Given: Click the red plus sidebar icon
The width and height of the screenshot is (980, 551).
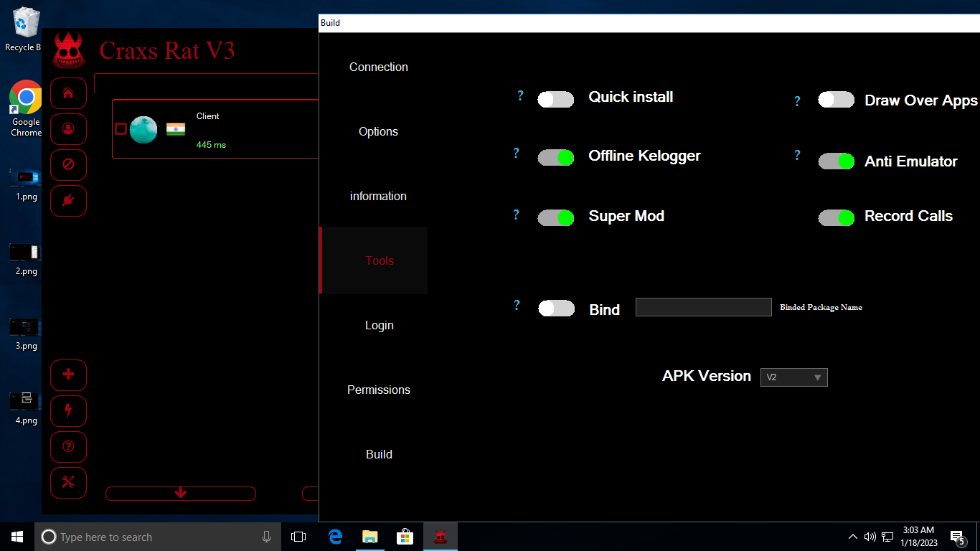Looking at the screenshot, I should coord(69,375).
